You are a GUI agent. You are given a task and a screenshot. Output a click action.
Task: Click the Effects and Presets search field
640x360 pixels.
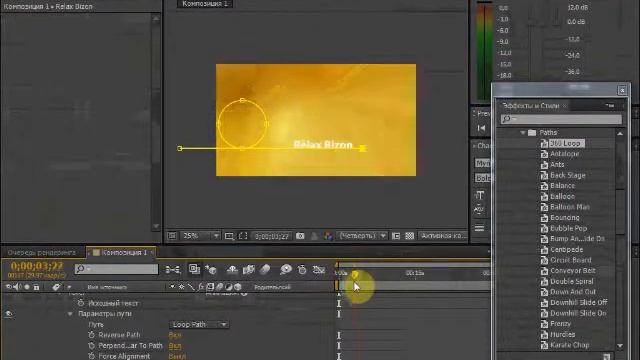[x=561, y=119]
